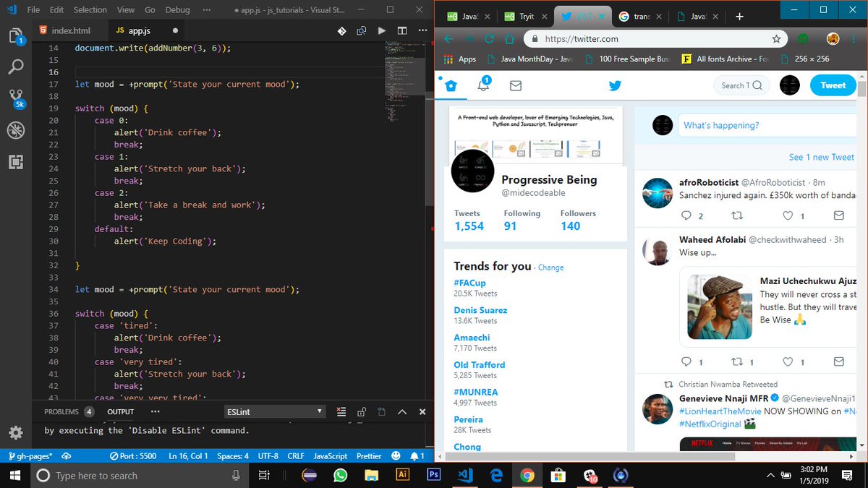The height and width of the screenshot is (488, 868).
Task: Split the editor with the split icon
Action: coord(401,31)
